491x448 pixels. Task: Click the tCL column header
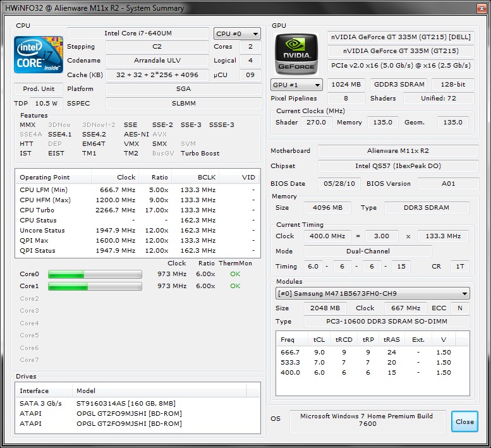pyautogui.click(x=318, y=340)
